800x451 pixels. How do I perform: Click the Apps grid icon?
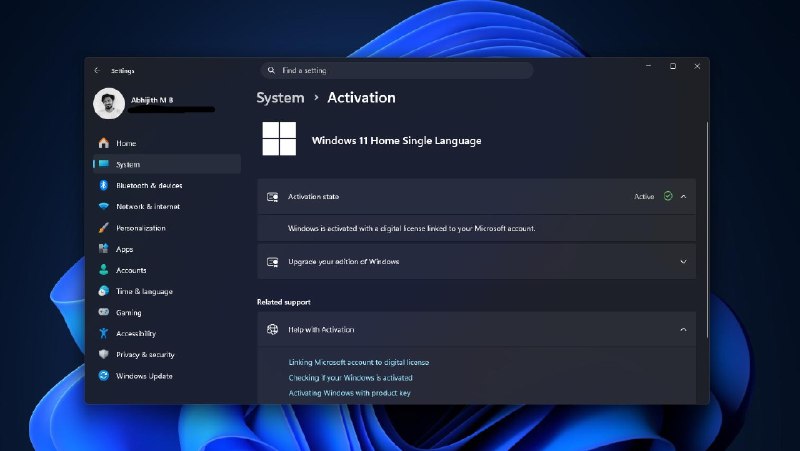(x=104, y=248)
